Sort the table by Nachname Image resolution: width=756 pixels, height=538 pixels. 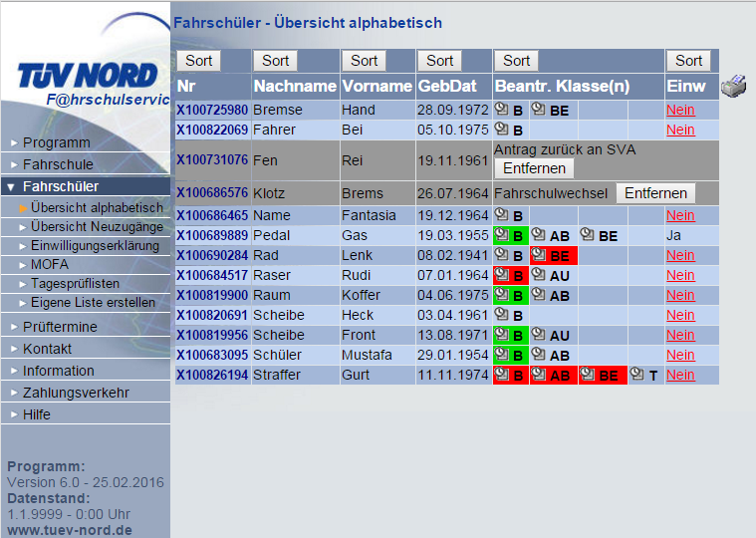coord(275,61)
